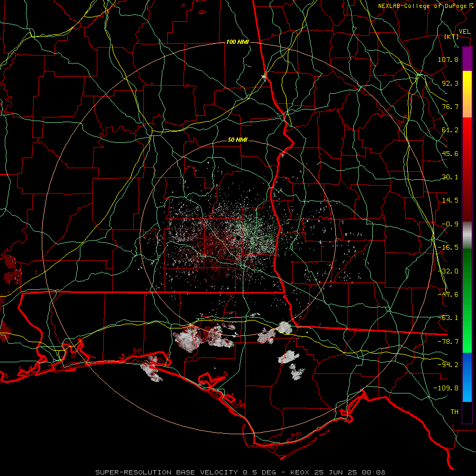This screenshot has height=476, width=476.
Task: Click the -47.6 velocity scale value
Action: 448,295
